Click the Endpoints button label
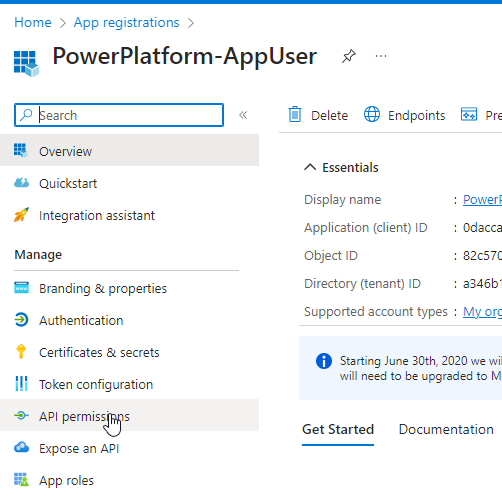Image resolution: width=502 pixels, height=503 pixels. 416,115
